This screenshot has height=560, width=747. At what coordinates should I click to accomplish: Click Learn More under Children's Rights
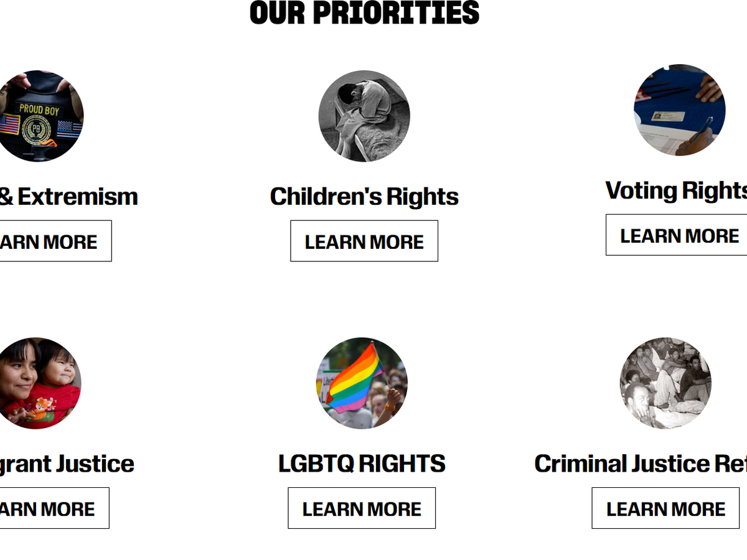point(364,241)
